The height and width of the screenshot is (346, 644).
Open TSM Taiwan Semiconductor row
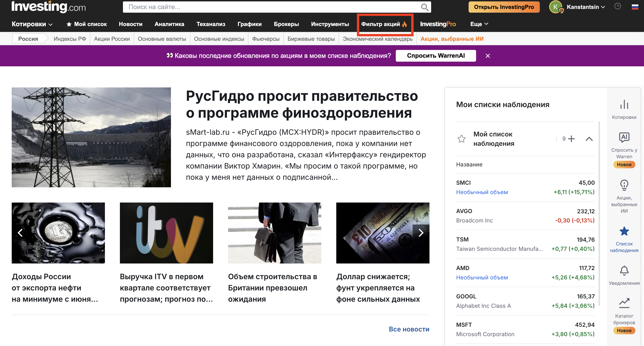(525, 244)
